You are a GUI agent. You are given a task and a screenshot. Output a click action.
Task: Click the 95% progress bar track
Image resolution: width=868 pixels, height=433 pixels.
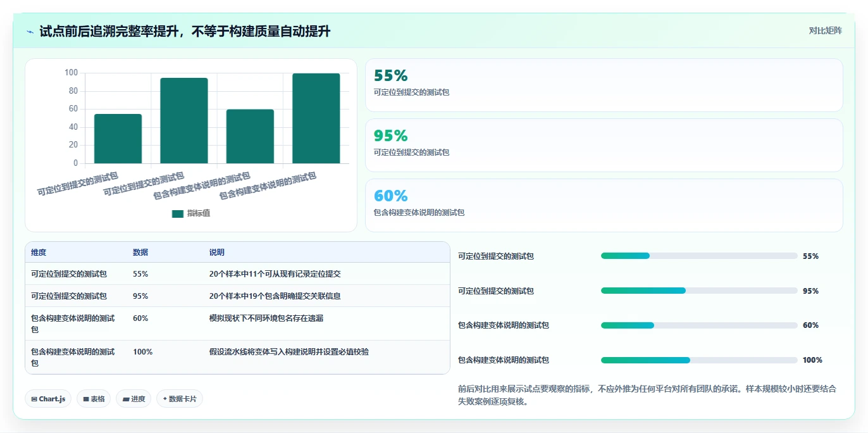(699, 291)
